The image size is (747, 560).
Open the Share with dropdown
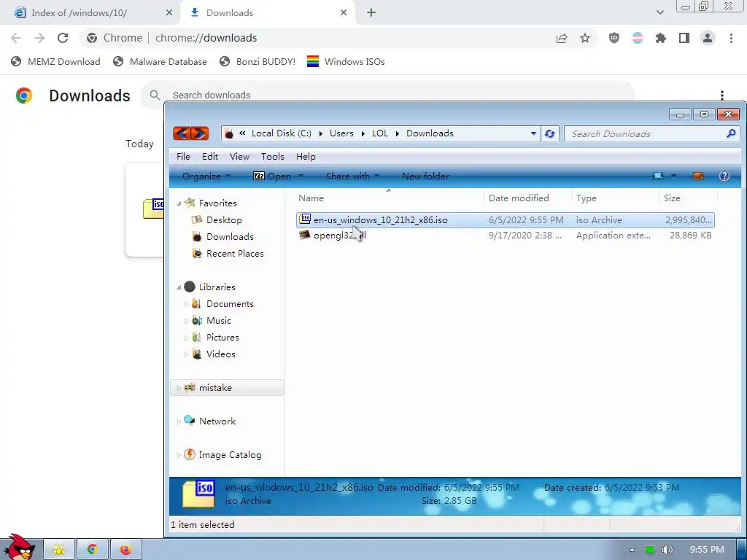(x=352, y=176)
